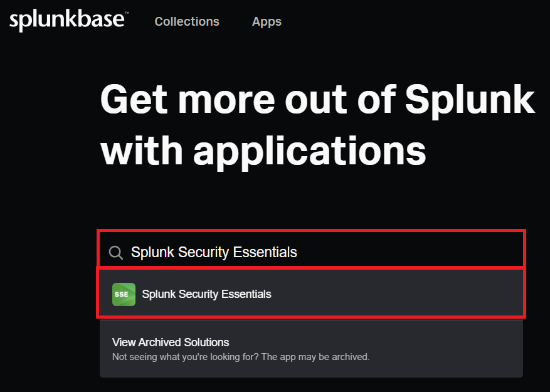
Task: Click the green SSE app icon
Action: tap(124, 294)
